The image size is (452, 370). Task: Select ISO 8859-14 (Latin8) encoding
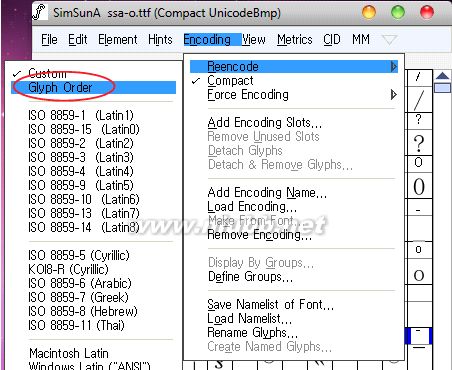click(84, 228)
